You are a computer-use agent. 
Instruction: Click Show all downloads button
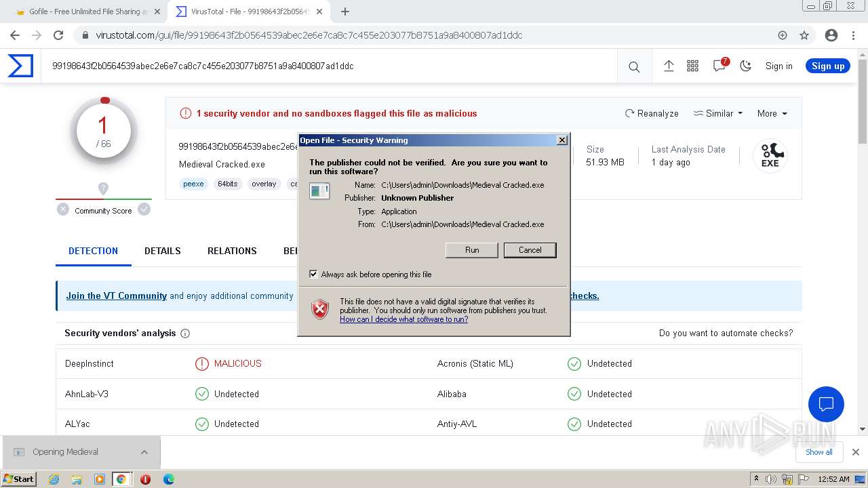click(x=818, y=452)
